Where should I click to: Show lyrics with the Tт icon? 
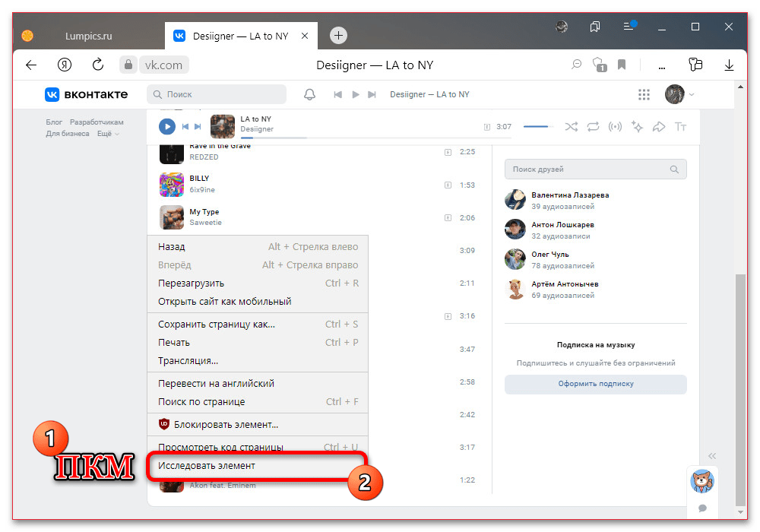point(680,127)
